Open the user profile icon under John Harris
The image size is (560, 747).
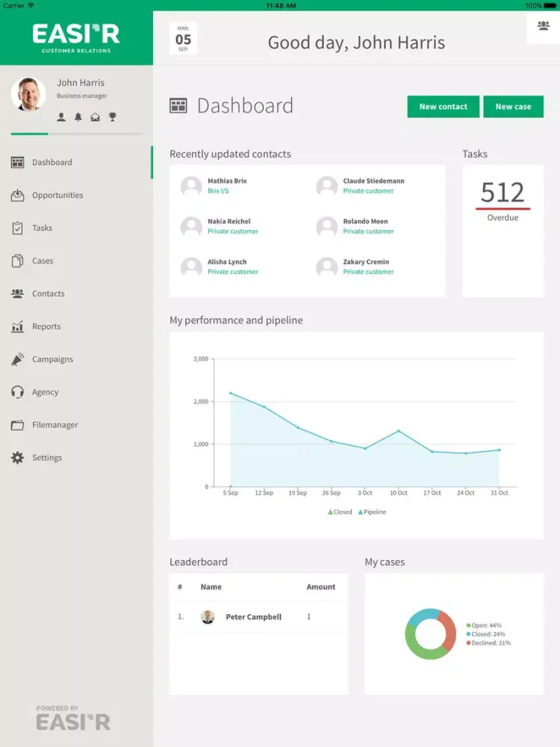[x=61, y=117]
